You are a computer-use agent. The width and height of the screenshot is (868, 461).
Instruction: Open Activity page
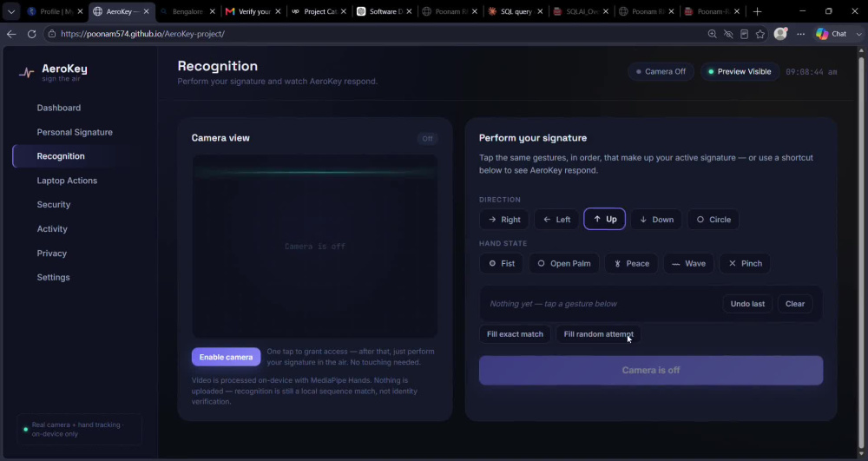click(52, 229)
